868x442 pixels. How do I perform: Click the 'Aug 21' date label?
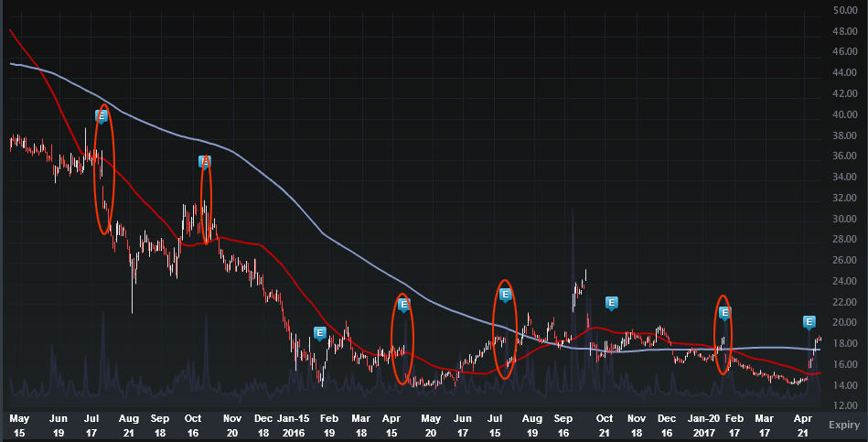coord(128,426)
